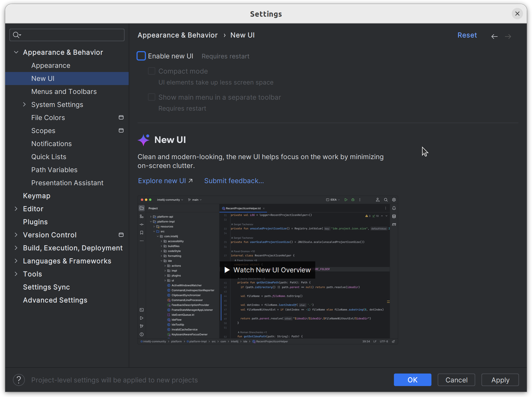
Task: Click the play icon on overview video
Action: pos(227,270)
